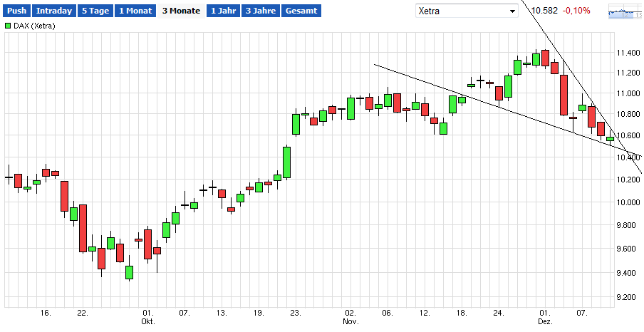
Task: Click the 01. Okt. date label
Action: (x=148, y=317)
